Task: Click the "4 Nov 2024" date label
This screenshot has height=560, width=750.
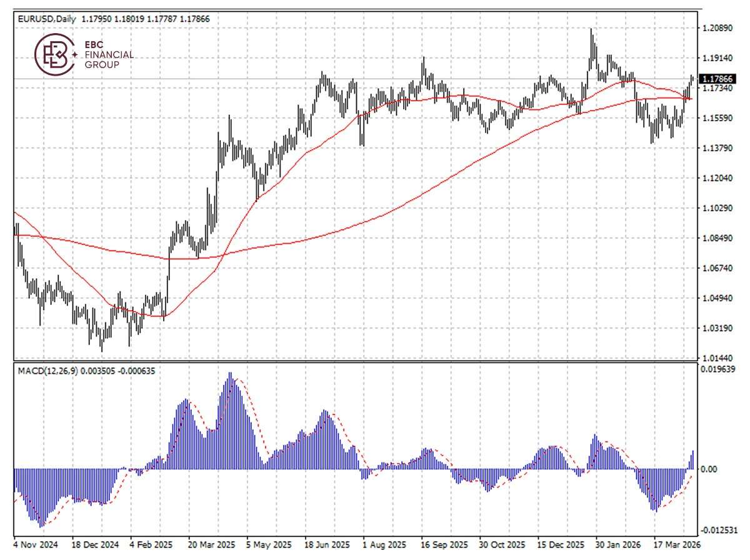Action: coord(34,545)
